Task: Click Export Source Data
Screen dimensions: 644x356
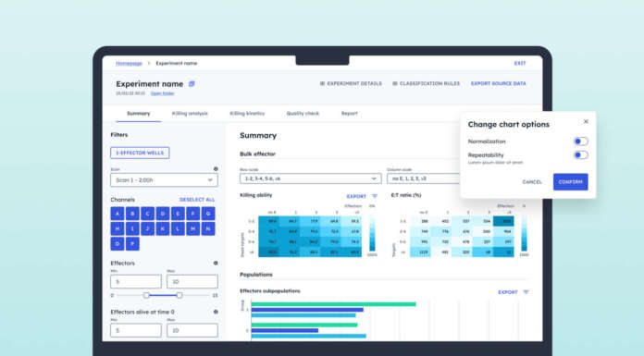Action: pyautogui.click(x=498, y=83)
